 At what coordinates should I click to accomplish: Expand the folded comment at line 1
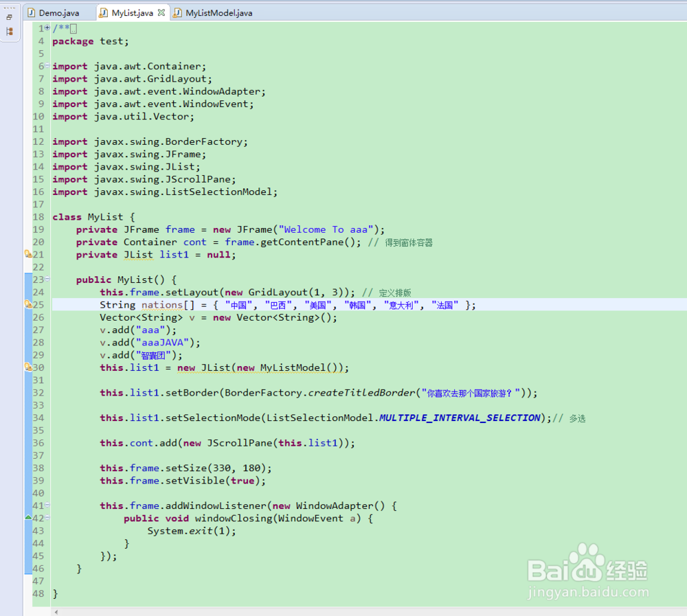47,27
